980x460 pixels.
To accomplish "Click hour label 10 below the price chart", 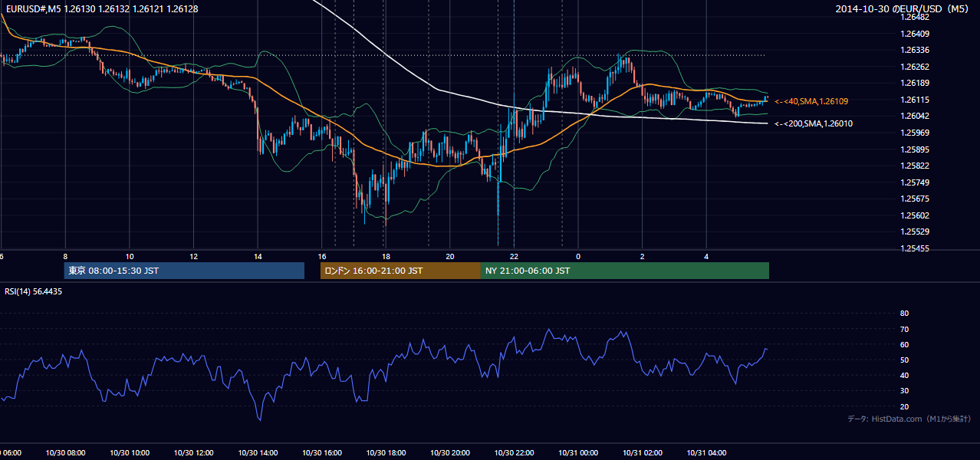I will point(130,256).
